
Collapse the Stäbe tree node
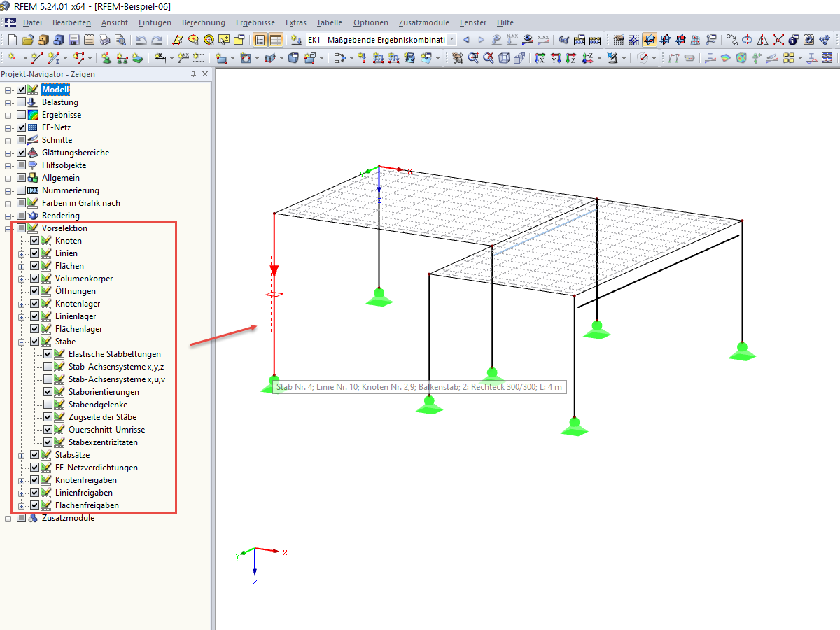(22, 342)
